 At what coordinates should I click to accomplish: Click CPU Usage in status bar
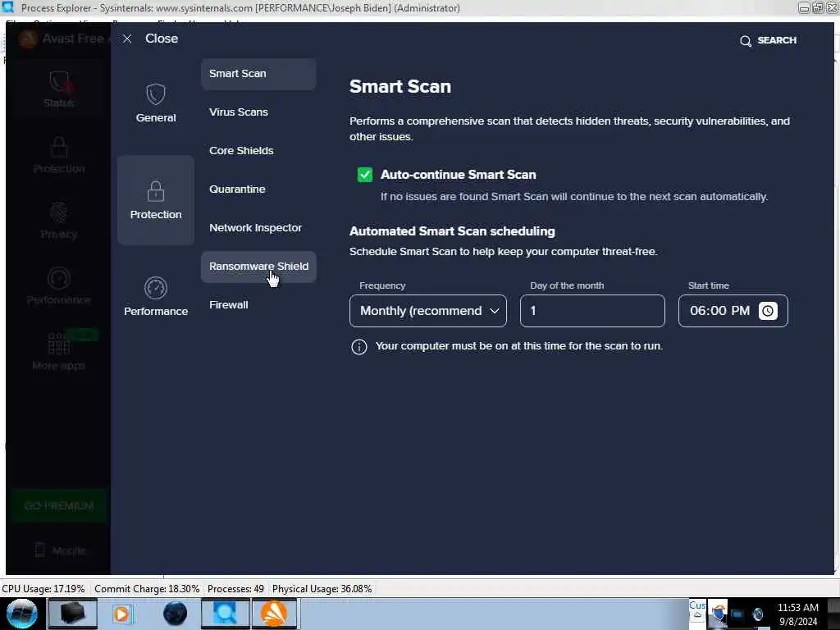click(43, 589)
